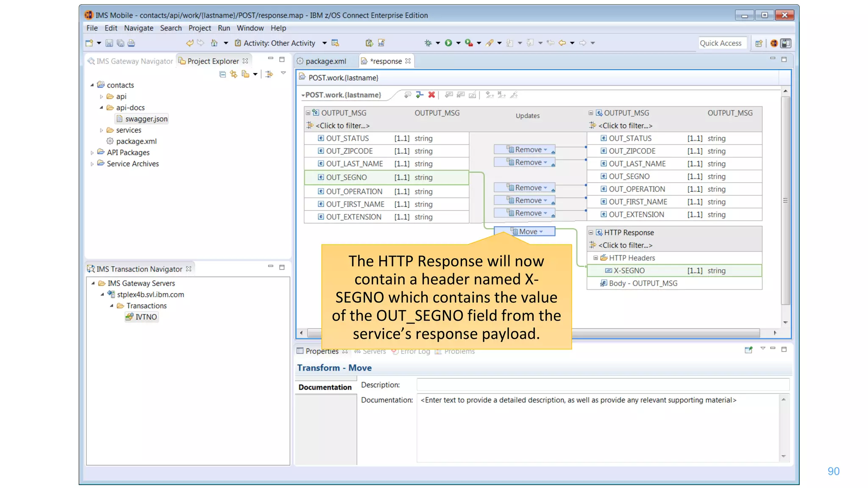Select the Documentation properties tab

[x=325, y=387]
